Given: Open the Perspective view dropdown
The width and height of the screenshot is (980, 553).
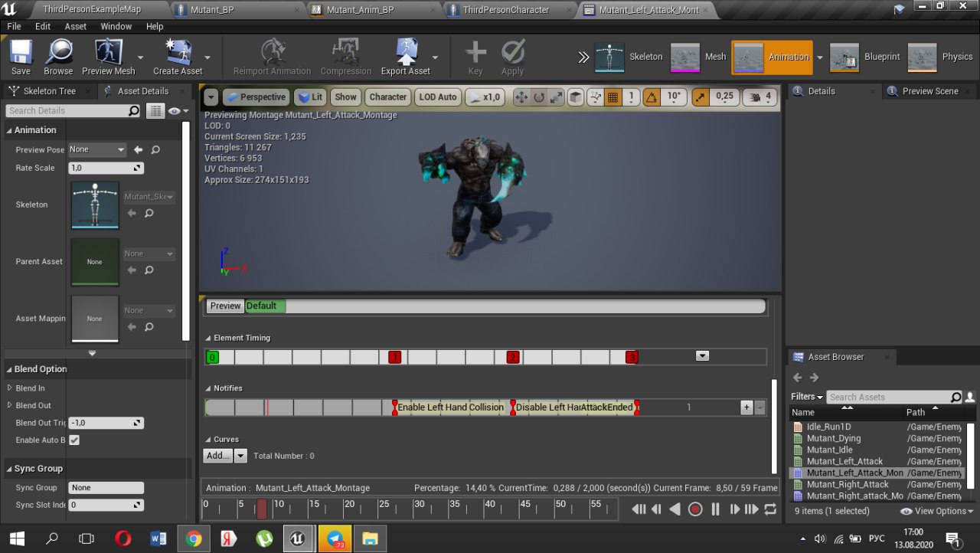Looking at the screenshot, I should pos(256,97).
